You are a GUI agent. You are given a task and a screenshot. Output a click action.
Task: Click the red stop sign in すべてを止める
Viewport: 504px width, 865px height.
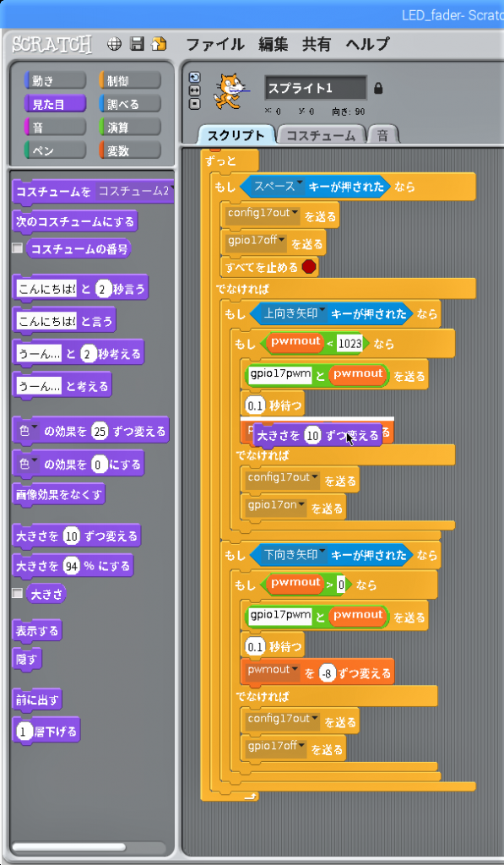[x=309, y=268]
